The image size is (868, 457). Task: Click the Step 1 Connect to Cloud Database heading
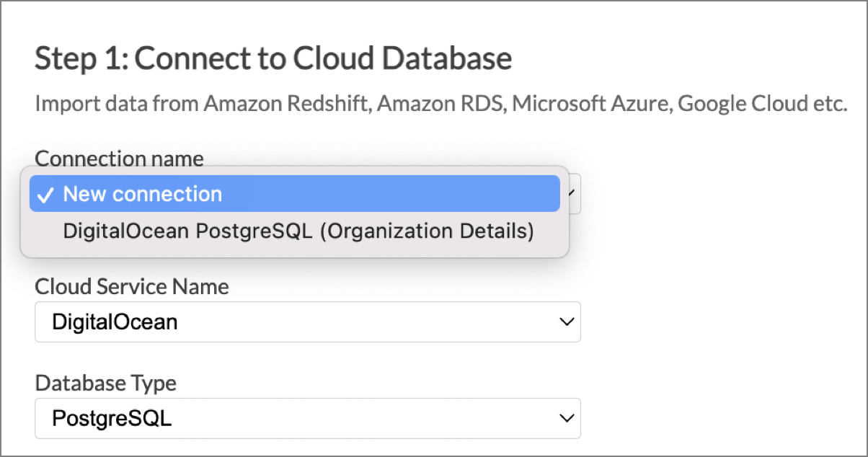click(x=273, y=58)
